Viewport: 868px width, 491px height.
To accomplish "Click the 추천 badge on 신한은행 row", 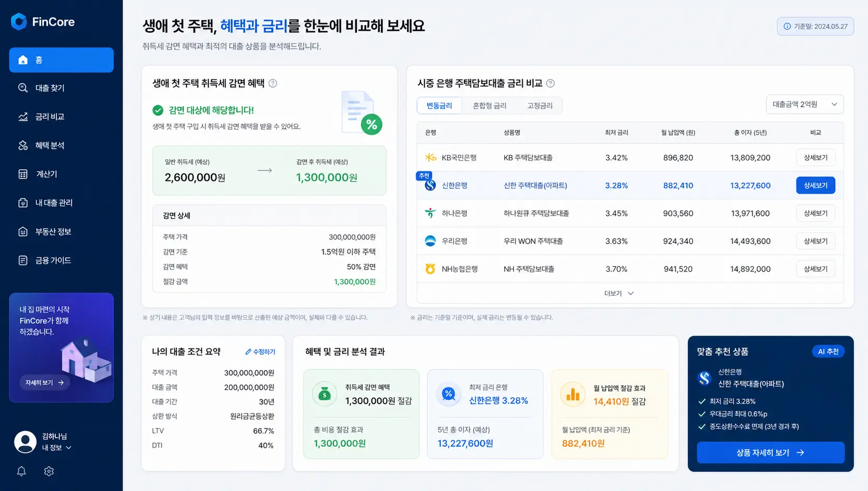I will [424, 175].
